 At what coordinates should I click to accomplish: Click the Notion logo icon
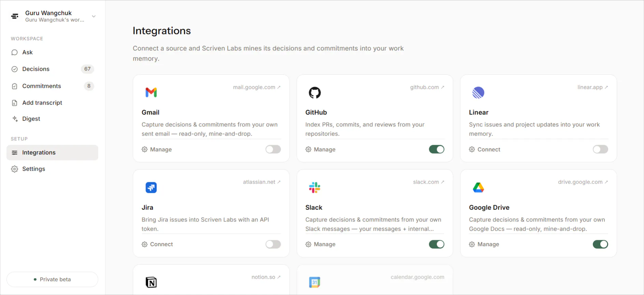(x=151, y=282)
